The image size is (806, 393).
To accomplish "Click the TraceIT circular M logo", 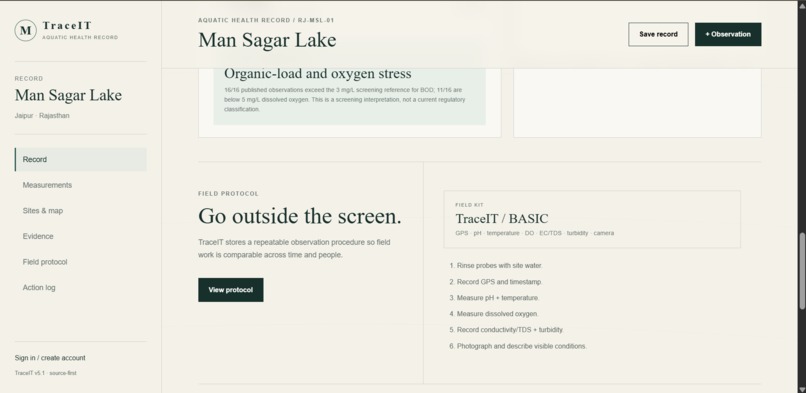I will click(25, 30).
